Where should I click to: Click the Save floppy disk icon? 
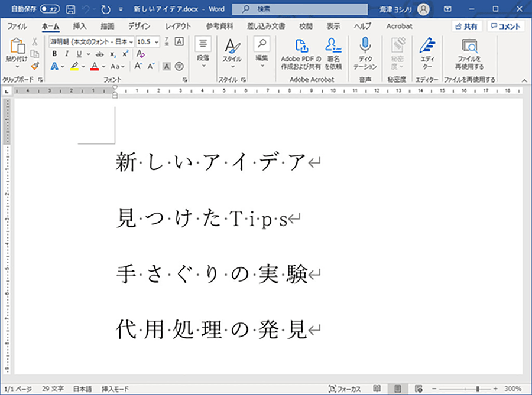click(70, 9)
